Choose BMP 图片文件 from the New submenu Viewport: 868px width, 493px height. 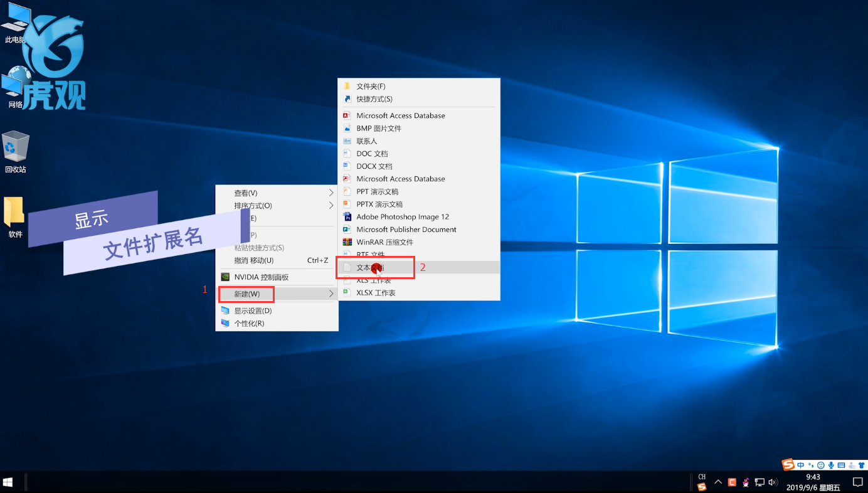[418, 129]
